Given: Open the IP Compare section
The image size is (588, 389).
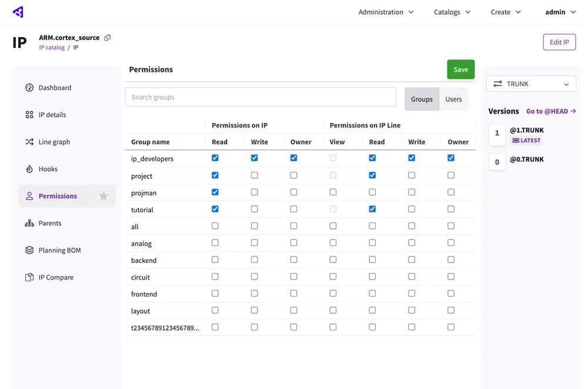Looking at the screenshot, I should [29, 277].
